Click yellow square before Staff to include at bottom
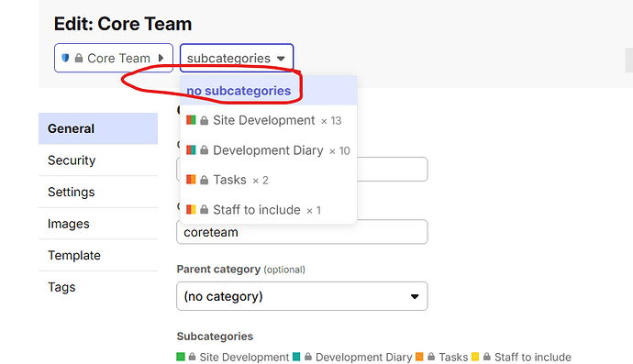Screen dimensions: 633x364 (x=475, y=357)
